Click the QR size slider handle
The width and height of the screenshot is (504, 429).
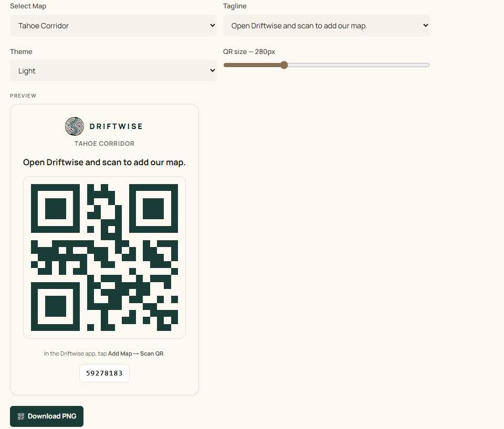[x=284, y=65]
